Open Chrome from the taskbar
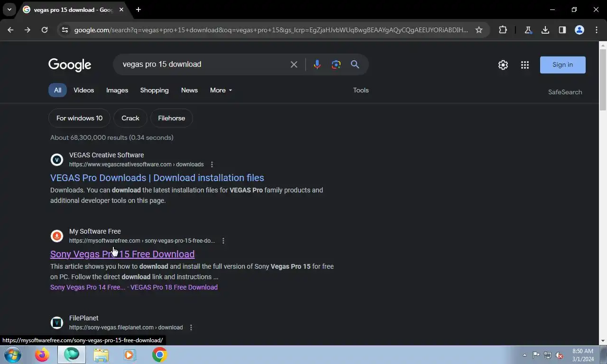 point(160,355)
